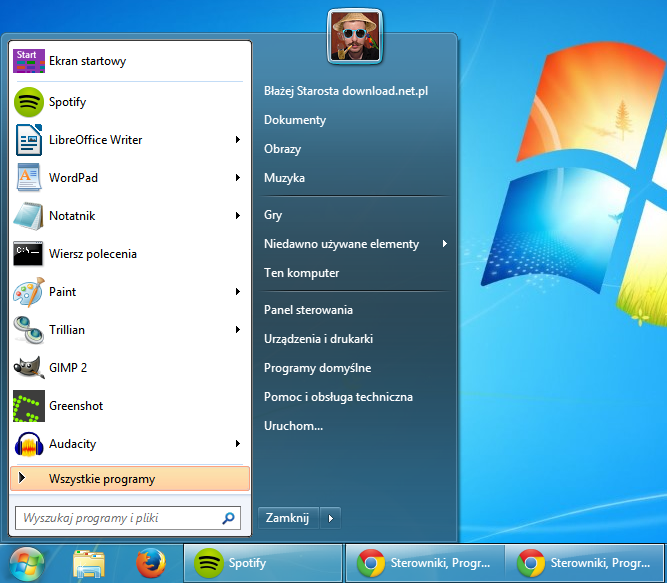Open Błażej Starosta user folder
The height and width of the screenshot is (583, 667).
click(346, 91)
